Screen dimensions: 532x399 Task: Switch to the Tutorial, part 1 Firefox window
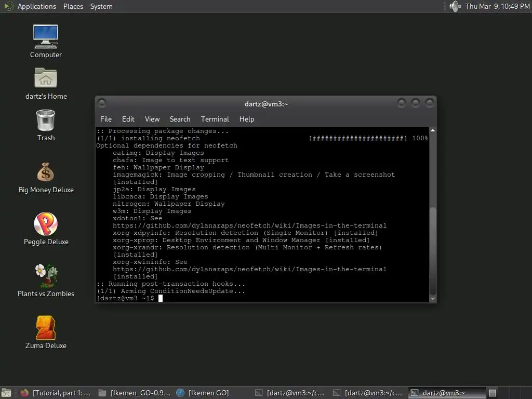click(56, 393)
